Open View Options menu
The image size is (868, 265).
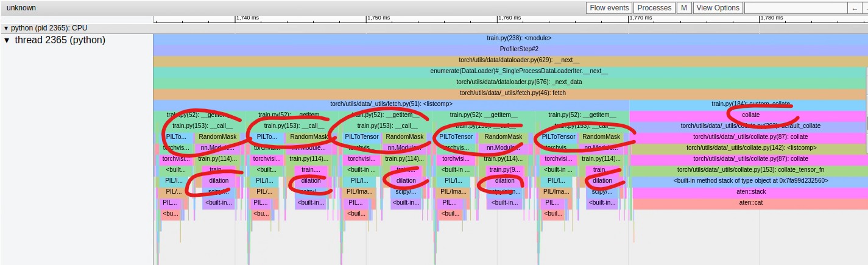tap(718, 8)
